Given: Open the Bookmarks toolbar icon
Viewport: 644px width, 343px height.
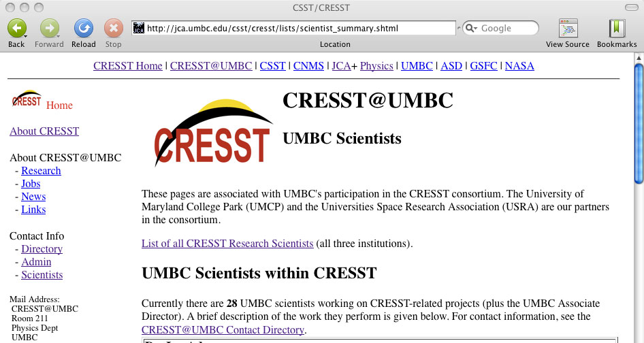Looking at the screenshot, I should (x=617, y=29).
